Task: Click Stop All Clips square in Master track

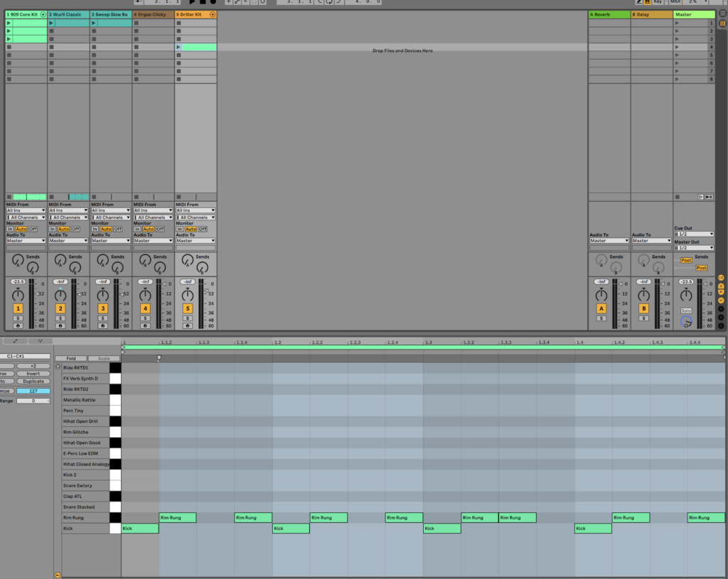Action: coord(678,197)
